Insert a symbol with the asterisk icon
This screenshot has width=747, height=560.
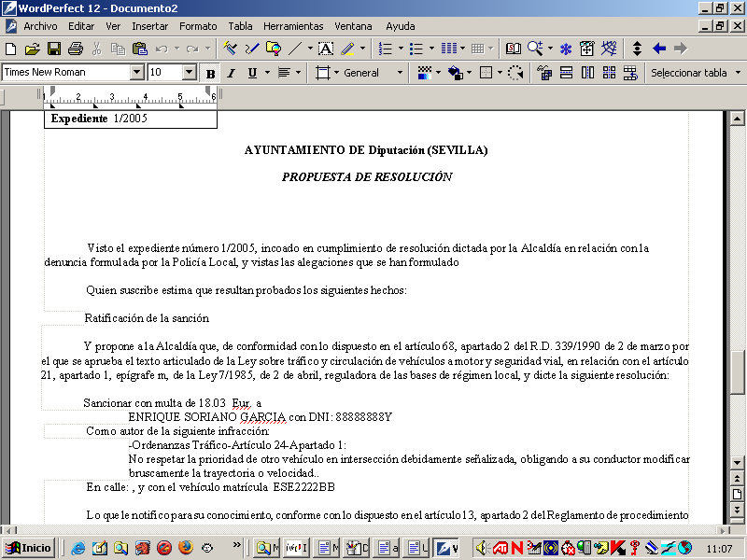[x=564, y=47]
